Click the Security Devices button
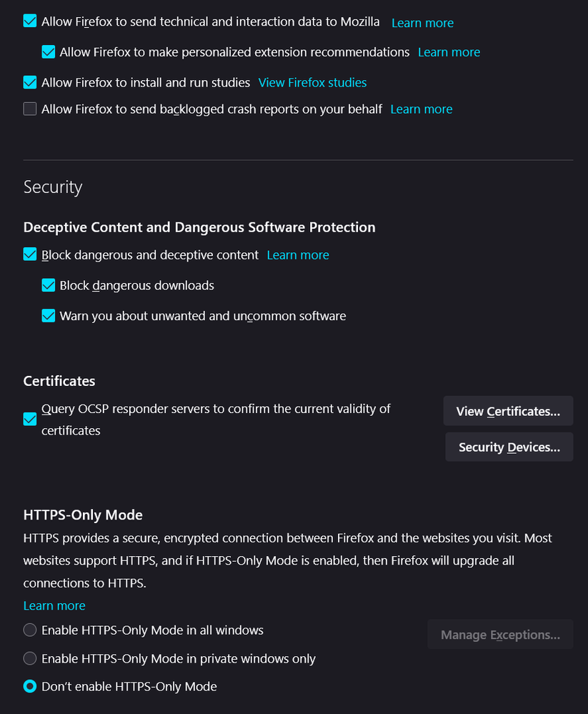This screenshot has height=714, width=588. 509,447
